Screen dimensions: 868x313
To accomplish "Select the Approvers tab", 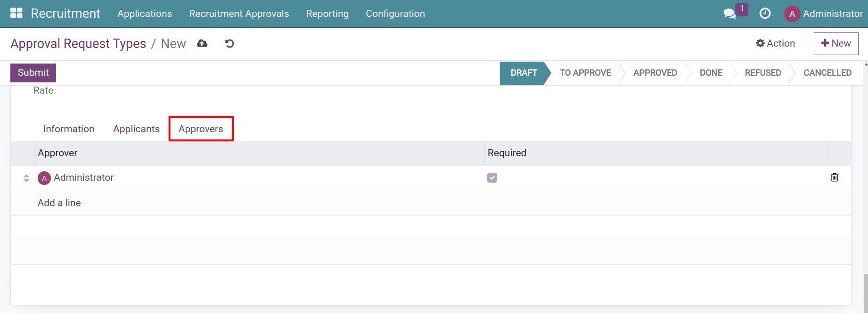I will coord(201,129).
